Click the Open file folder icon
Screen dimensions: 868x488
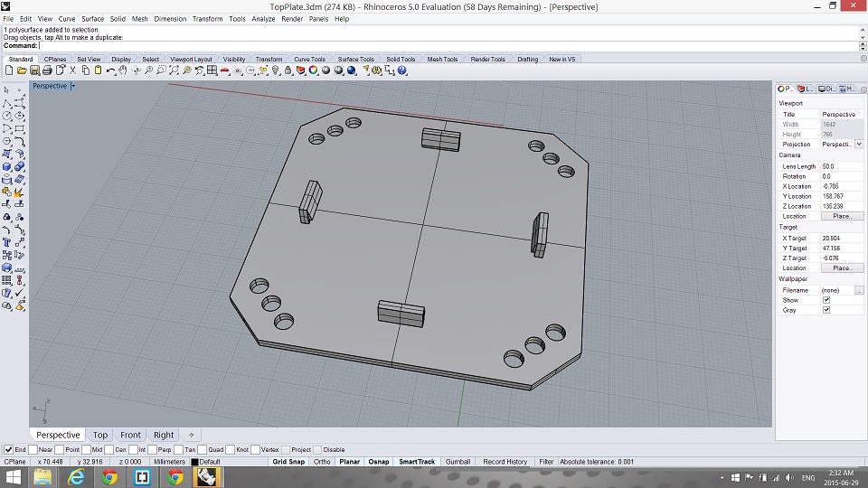click(x=22, y=70)
